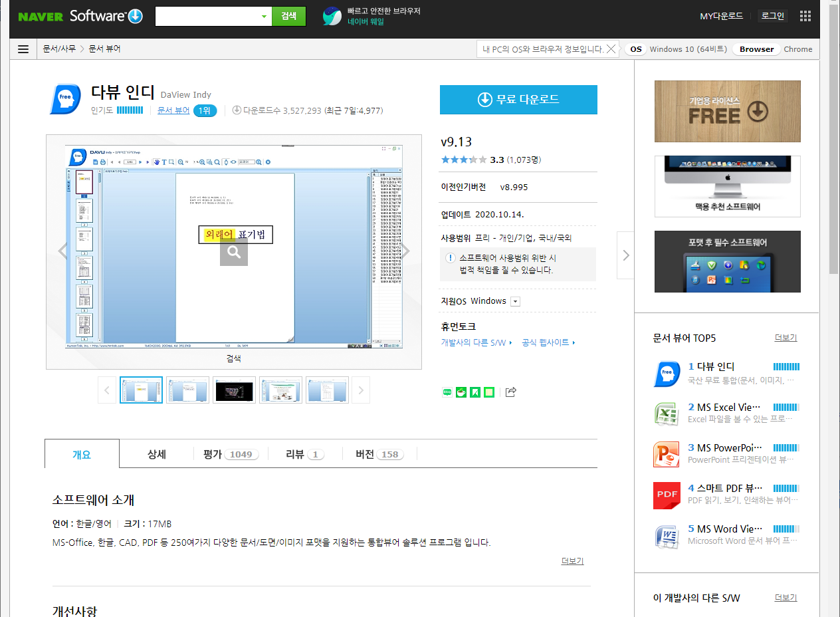Expand the 지원OS Windows dropdown

pos(515,301)
